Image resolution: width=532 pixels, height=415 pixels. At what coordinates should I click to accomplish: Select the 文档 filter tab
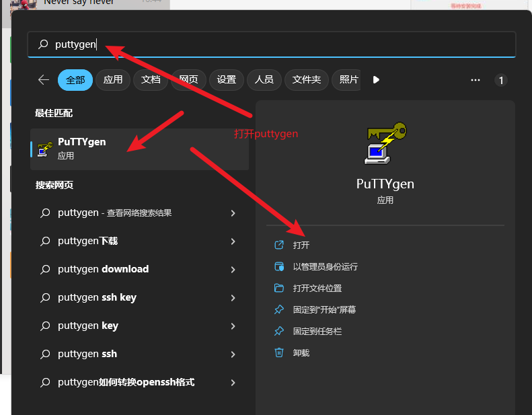coord(151,80)
